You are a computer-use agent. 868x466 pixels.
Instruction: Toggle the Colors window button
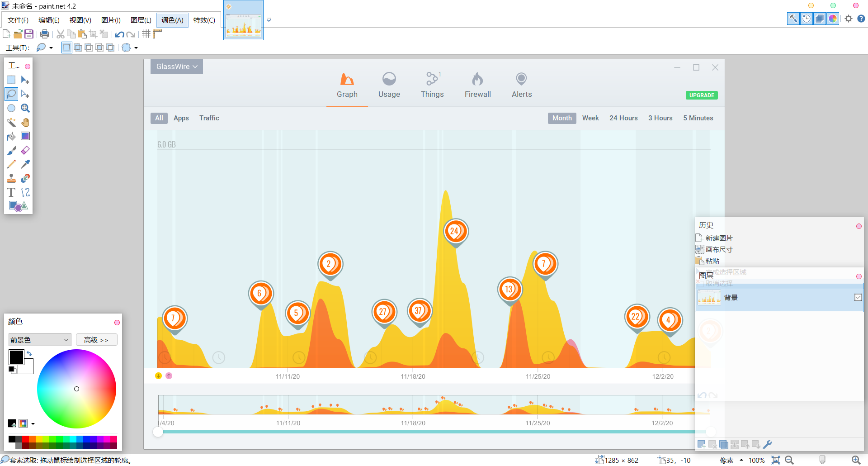833,19
